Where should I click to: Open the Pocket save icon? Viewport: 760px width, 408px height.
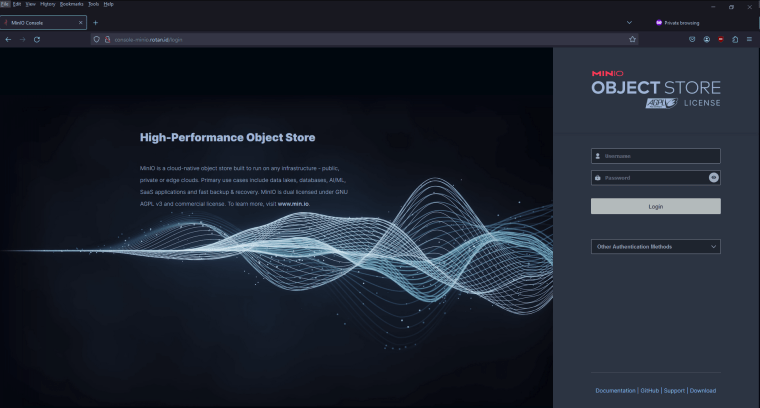tap(692, 40)
